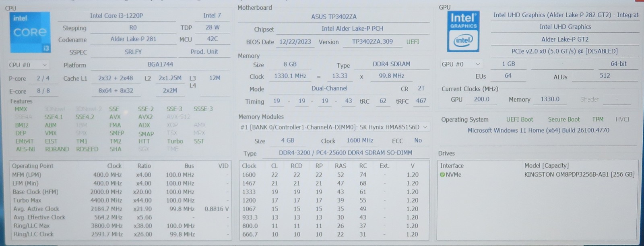
Task: Click the Cache L1 value 2x32 + 2x48
Action: coord(116,78)
